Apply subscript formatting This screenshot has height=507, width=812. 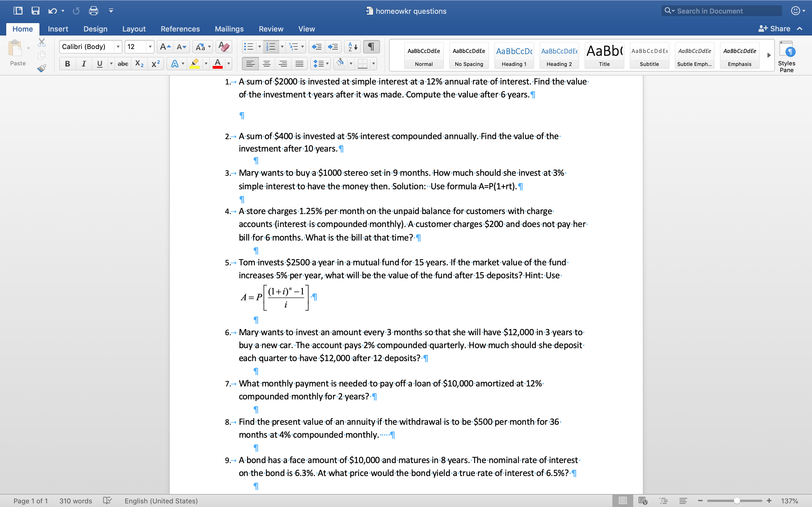click(x=139, y=63)
